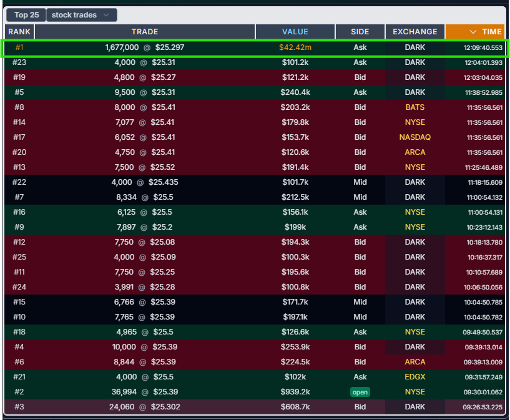The height and width of the screenshot is (420, 510).
Task: Click time 10:18:13.780
Action: pyautogui.click(x=484, y=242)
